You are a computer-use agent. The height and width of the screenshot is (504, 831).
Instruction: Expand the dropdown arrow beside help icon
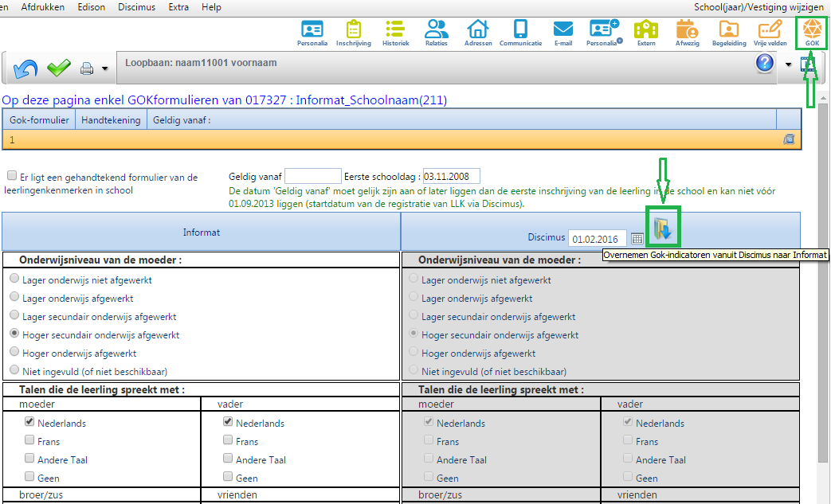[x=788, y=64]
